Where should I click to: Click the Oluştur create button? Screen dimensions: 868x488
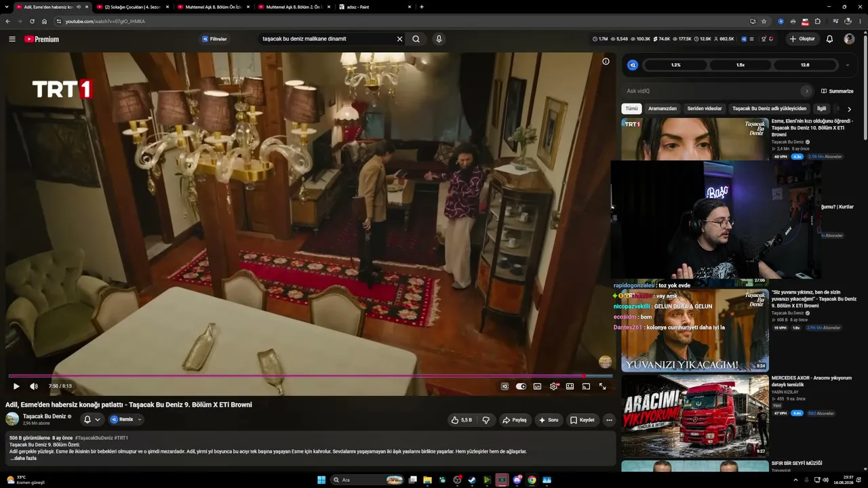(x=802, y=39)
